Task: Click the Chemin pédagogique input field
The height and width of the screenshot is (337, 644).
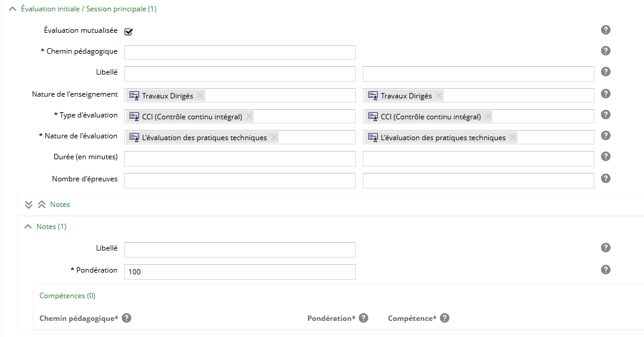Action: (x=239, y=52)
